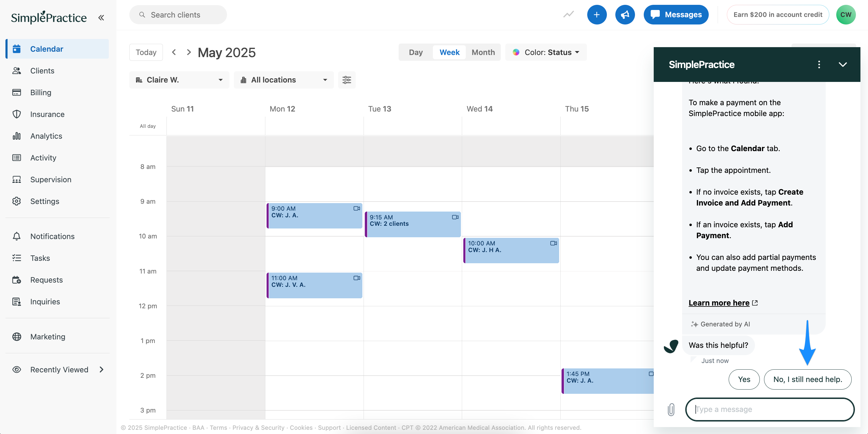
Task: Click the blue plus create button
Action: (x=597, y=15)
